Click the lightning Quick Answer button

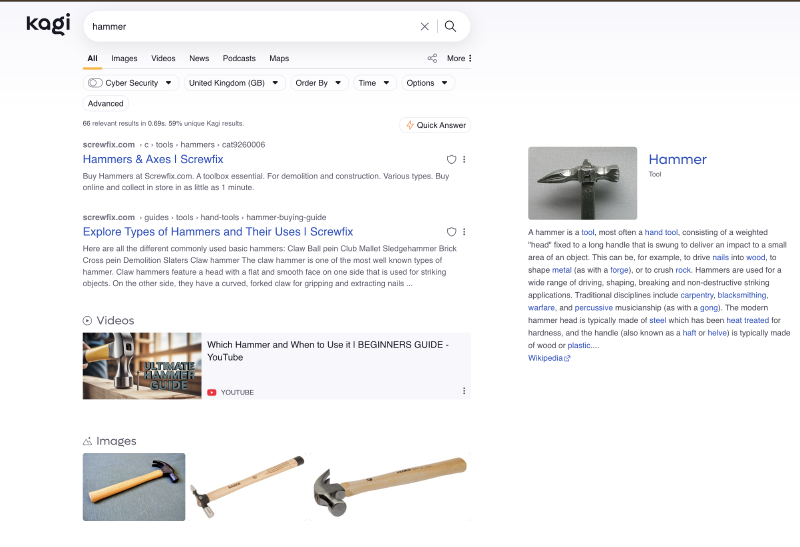coord(435,125)
